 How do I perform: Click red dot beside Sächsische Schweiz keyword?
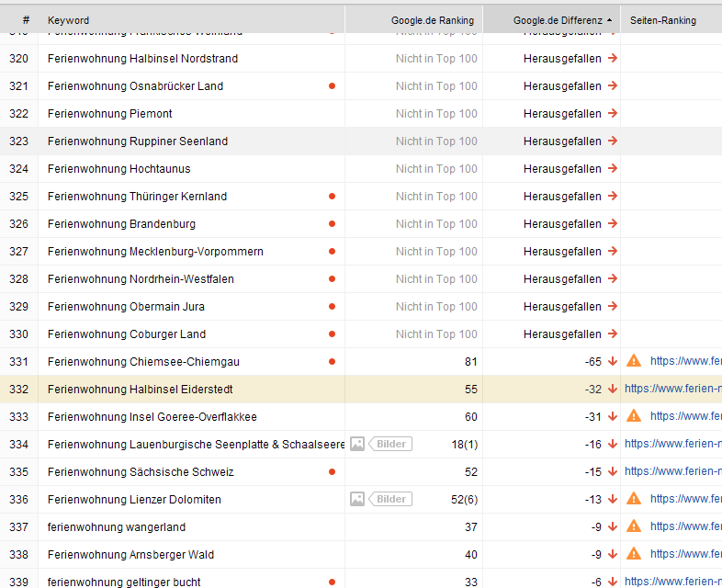332,471
